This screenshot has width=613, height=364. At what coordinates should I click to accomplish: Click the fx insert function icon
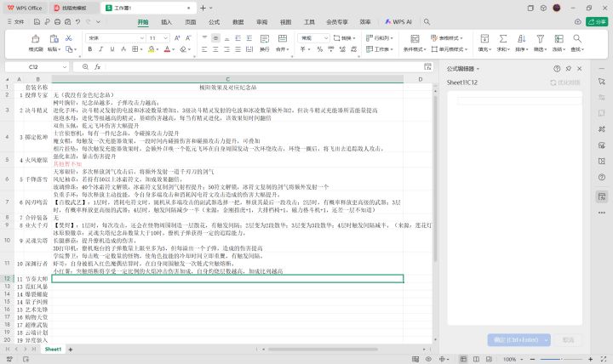97,67
